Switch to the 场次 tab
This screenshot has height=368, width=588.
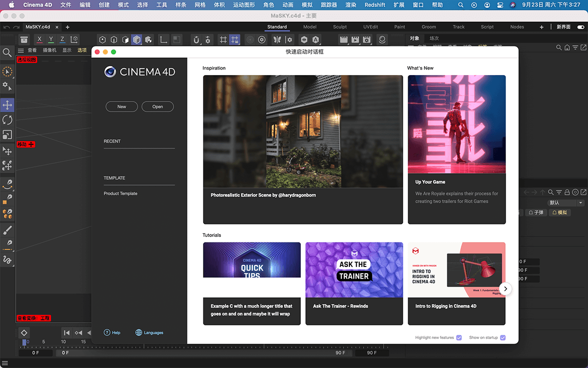coord(434,38)
